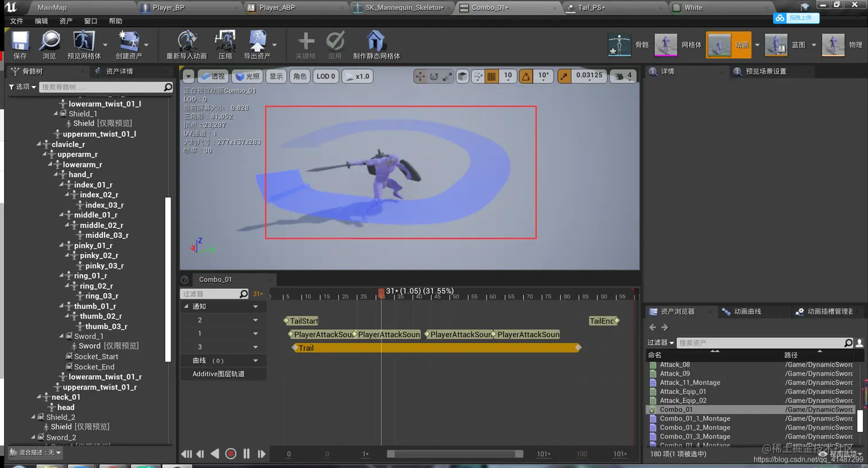Switch to Skeleton (骨骼) editor mode icon
This screenshot has height=468, width=868.
click(619, 45)
